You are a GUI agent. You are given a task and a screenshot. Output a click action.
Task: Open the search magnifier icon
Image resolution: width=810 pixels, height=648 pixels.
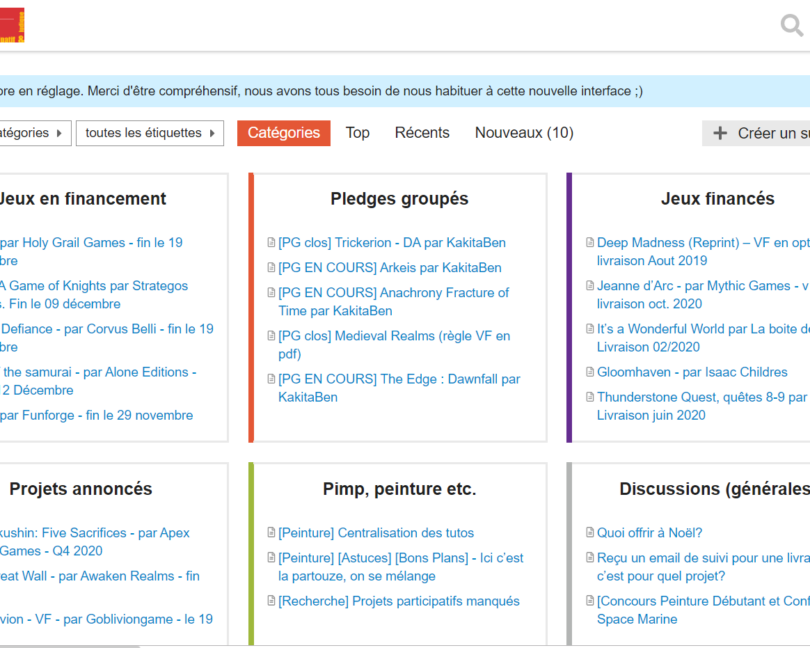coord(791,25)
